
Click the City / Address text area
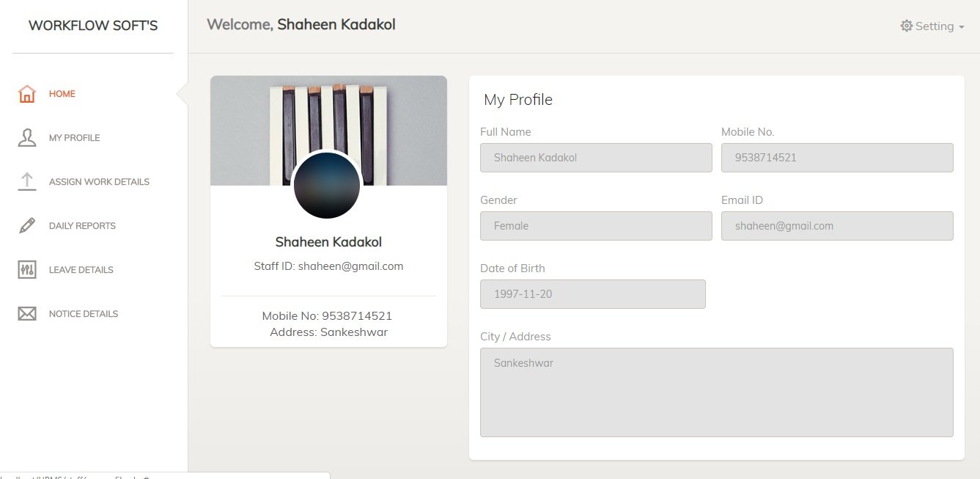tap(717, 392)
